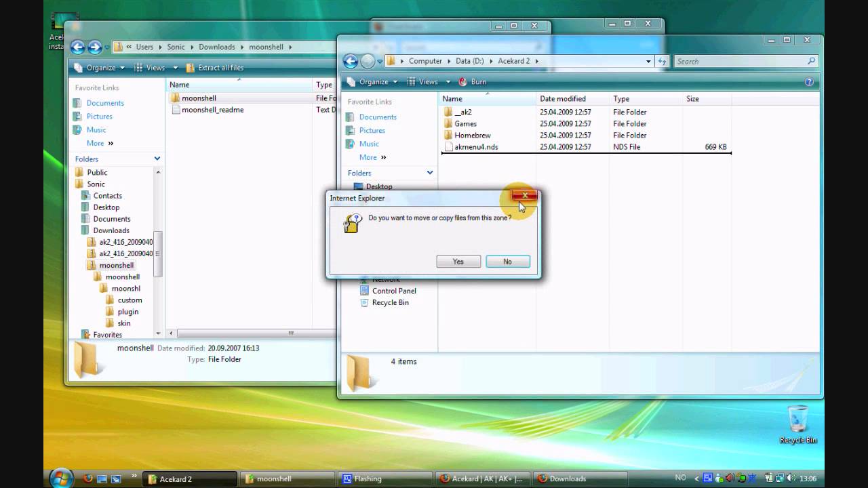Open help in Acekard 2 window
The width and height of the screenshot is (868, 488).
click(809, 82)
